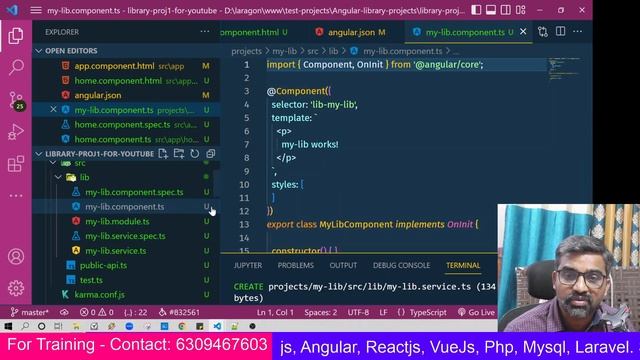Open app.component.html in Open Editors
The width and height of the screenshot is (640, 360).
[x=126, y=66]
